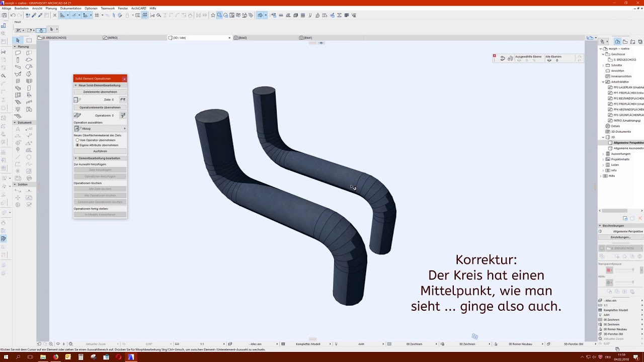
Task: Expand the Auswertungen tree node
Action: pyautogui.click(x=603, y=154)
